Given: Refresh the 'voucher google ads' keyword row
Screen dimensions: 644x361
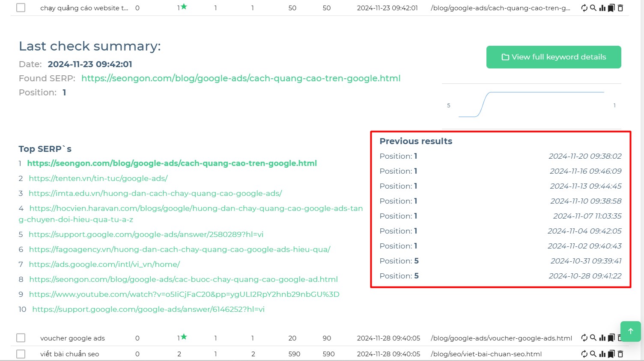Looking at the screenshot, I should click(x=584, y=338).
